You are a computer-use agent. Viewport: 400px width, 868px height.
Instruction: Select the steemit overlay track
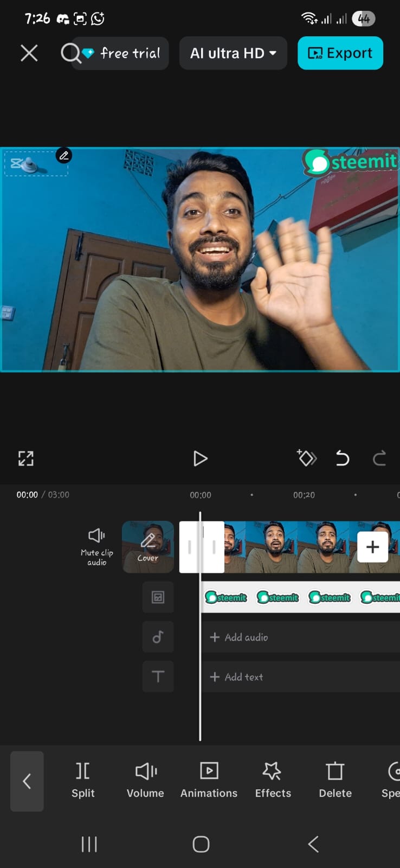(301, 597)
